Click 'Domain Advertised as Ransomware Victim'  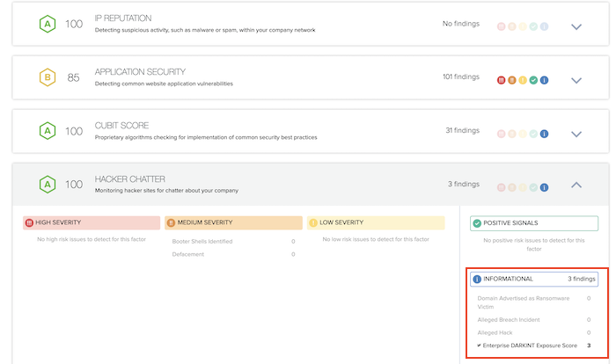(524, 302)
